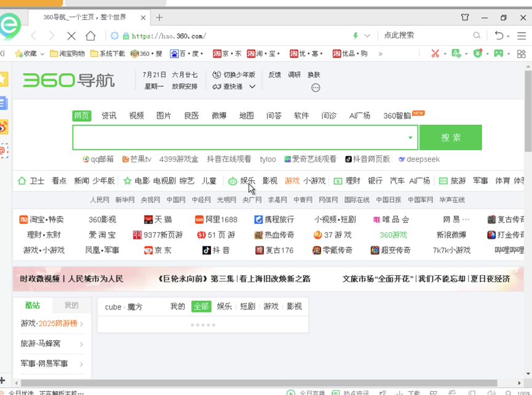Click the vertical page scrollbar
Screen dimensions: 532x395
[x=528, y=111]
